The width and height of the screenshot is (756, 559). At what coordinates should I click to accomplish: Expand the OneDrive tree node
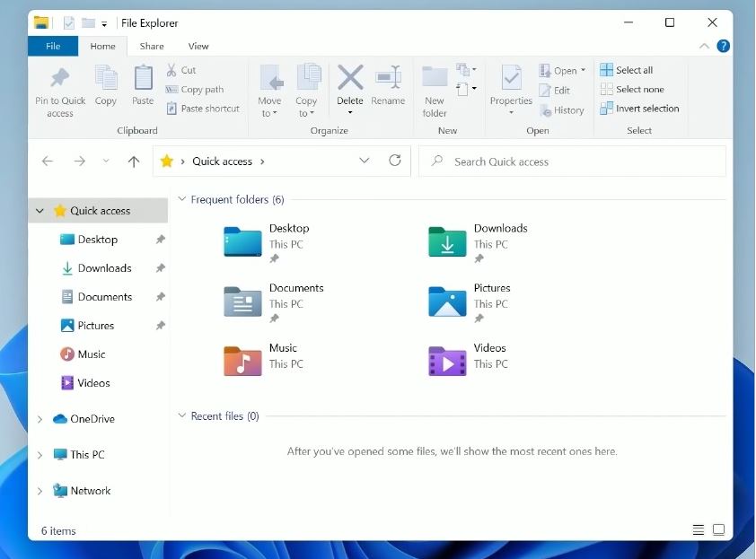pyautogui.click(x=40, y=419)
